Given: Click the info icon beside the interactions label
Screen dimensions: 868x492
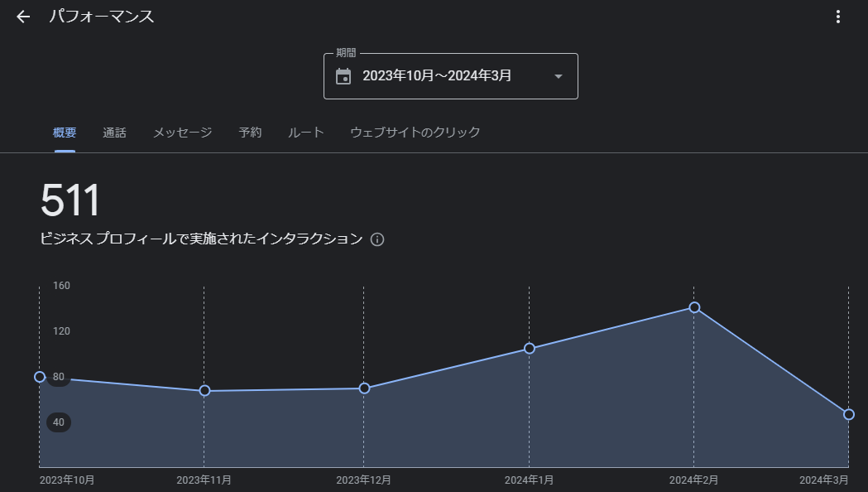Looking at the screenshot, I should [x=377, y=239].
